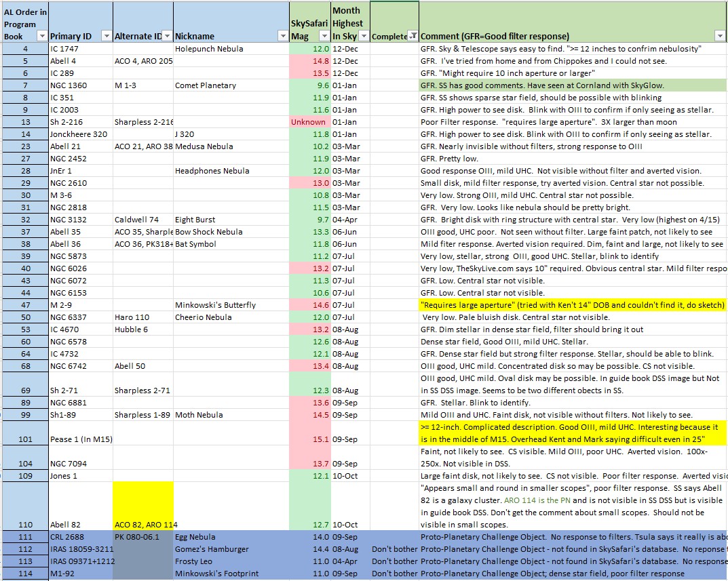Click the Unknown magnitude cell for Sh 2-216
Image resolution: width=728 pixels, height=581 pixels.
point(309,122)
